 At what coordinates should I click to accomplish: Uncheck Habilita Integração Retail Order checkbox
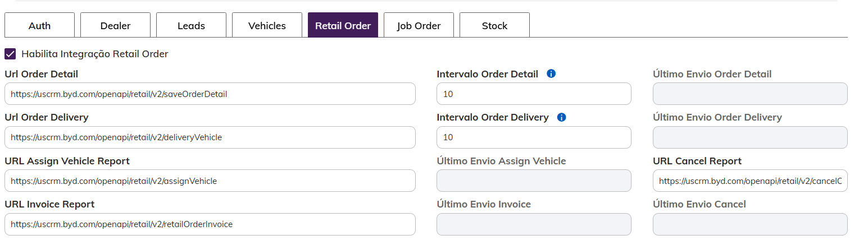tap(10, 54)
